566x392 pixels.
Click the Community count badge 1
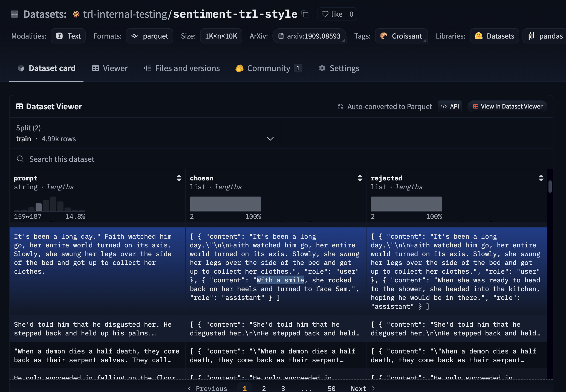tap(298, 68)
